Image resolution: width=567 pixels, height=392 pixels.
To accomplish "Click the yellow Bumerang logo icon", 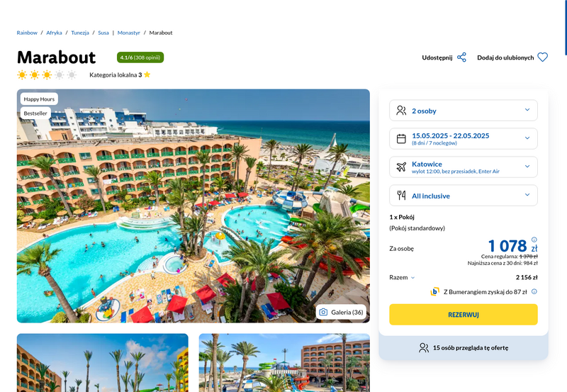I will (x=434, y=291).
